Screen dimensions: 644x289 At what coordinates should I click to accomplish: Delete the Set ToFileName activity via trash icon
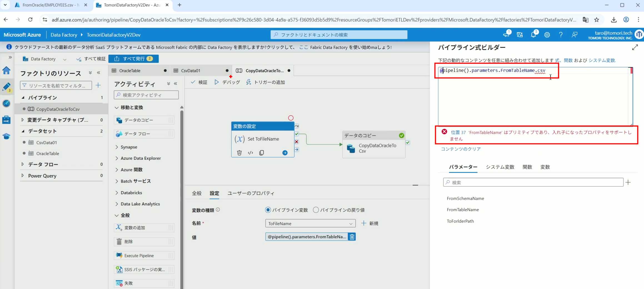239,153
